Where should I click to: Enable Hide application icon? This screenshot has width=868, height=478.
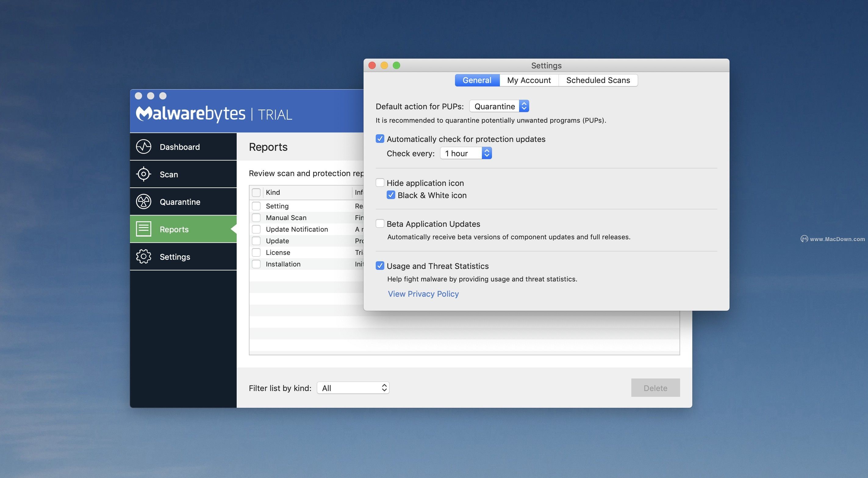380,183
